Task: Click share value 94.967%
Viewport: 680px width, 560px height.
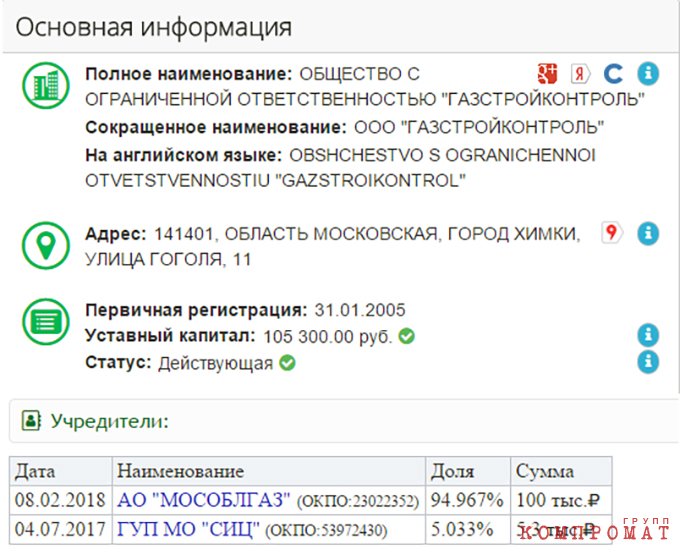Action: click(467, 500)
